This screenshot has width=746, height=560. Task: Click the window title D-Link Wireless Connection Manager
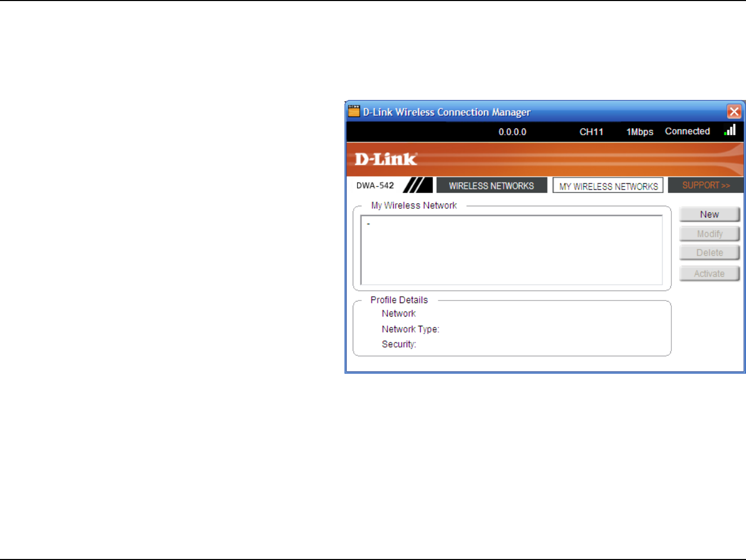(447, 112)
